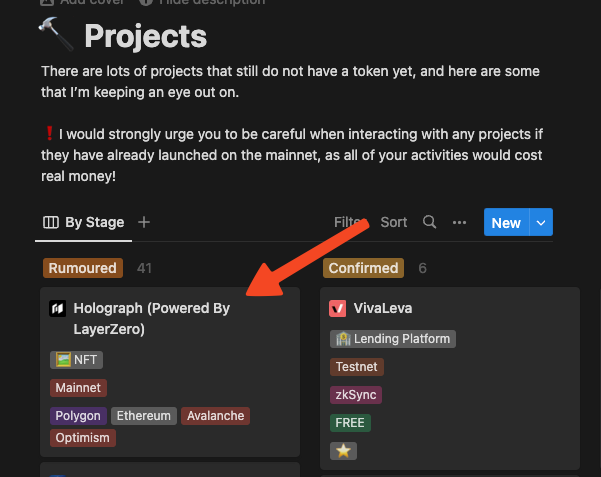The image size is (601, 477).
Task: Click the red exclamation warning paragraph
Action: pyautogui.click(x=292, y=155)
